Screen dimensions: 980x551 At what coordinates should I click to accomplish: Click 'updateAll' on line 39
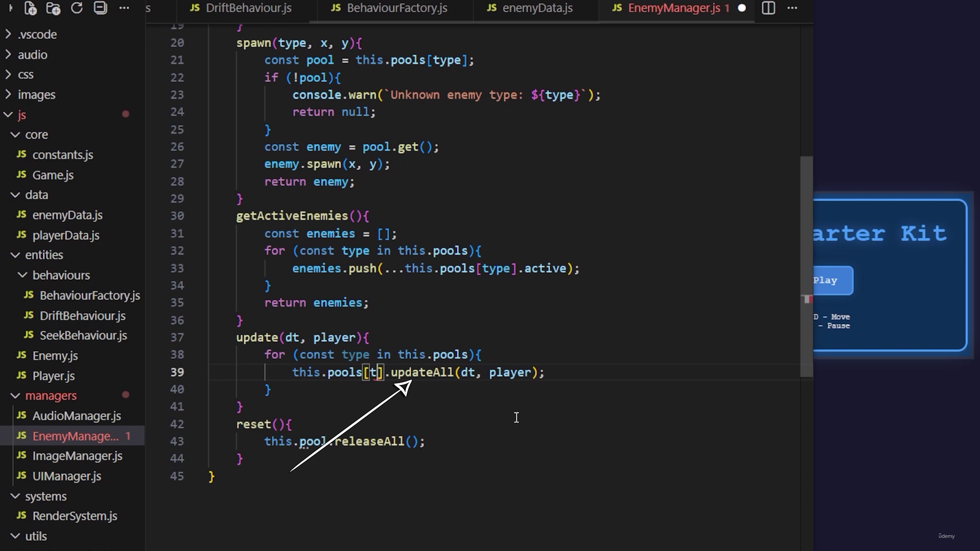pos(422,372)
